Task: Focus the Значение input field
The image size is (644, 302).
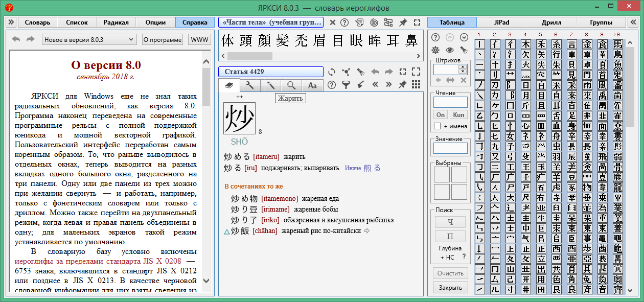Action: tap(450, 148)
